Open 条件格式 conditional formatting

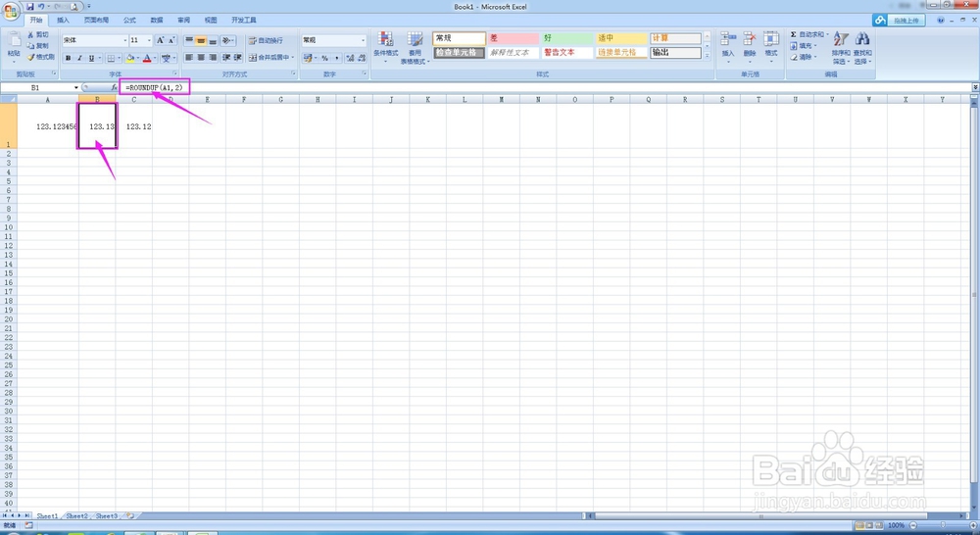click(x=385, y=47)
